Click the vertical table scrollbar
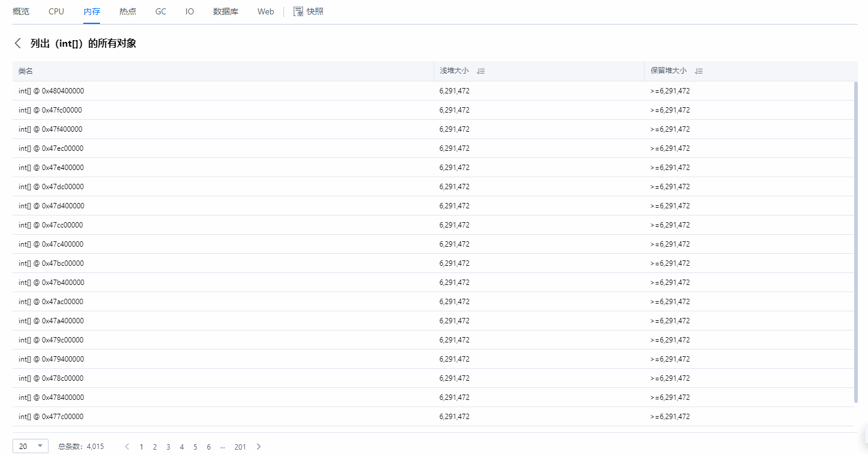 tap(855, 242)
